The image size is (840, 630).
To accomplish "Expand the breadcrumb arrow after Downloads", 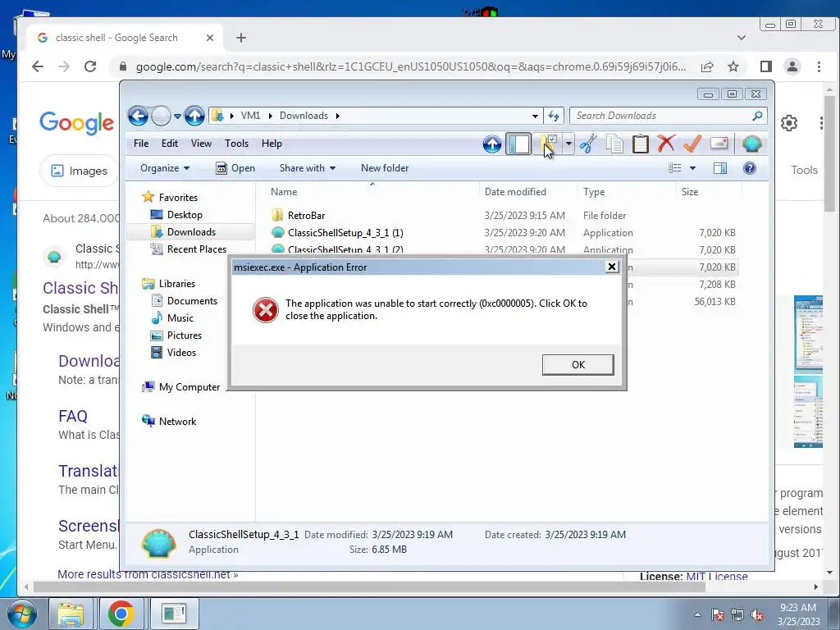I will pos(337,116).
